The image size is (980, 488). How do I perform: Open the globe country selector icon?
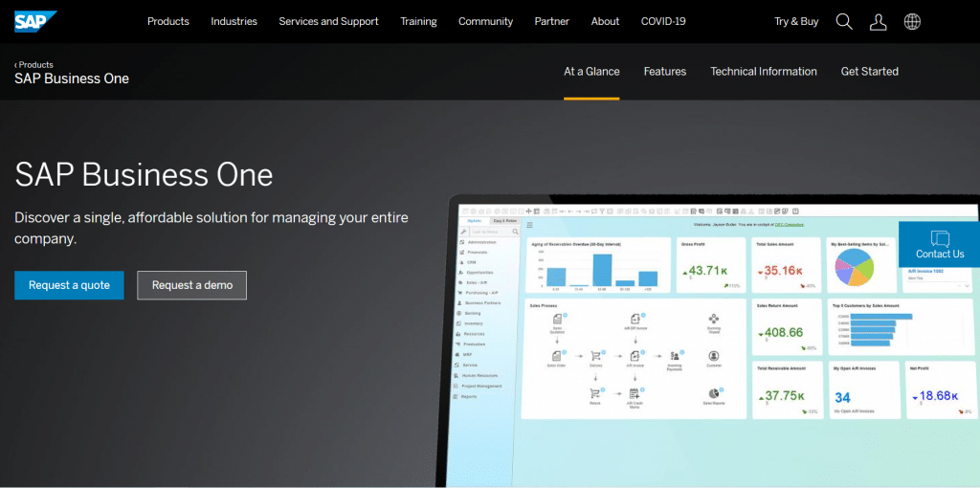[912, 22]
